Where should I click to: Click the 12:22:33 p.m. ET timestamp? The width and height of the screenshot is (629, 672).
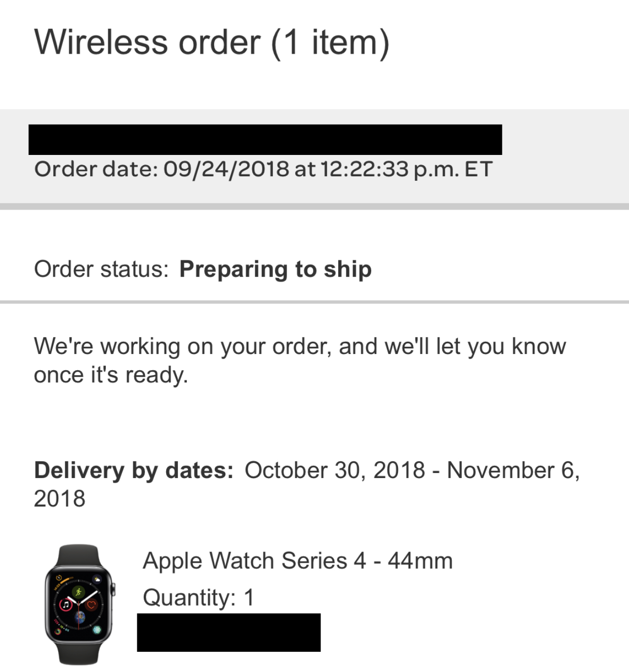[x=406, y=169]
